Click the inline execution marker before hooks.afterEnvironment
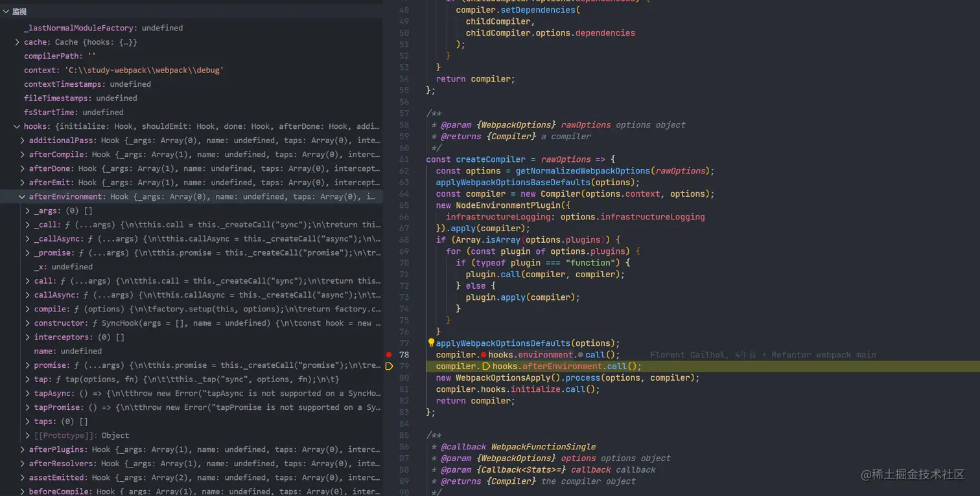This screenshot has width=980, height=496. tap(487, 366)
